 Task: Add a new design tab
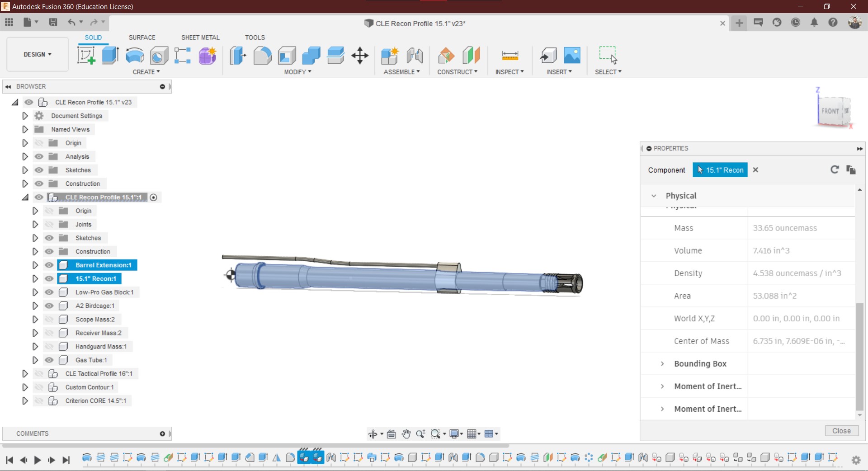pyautogui.click(x=739, y=23)
